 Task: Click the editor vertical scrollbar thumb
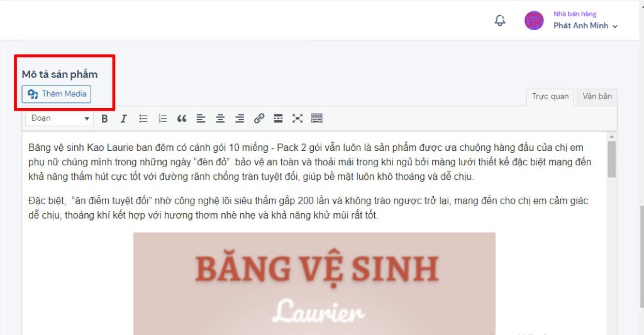611,159
